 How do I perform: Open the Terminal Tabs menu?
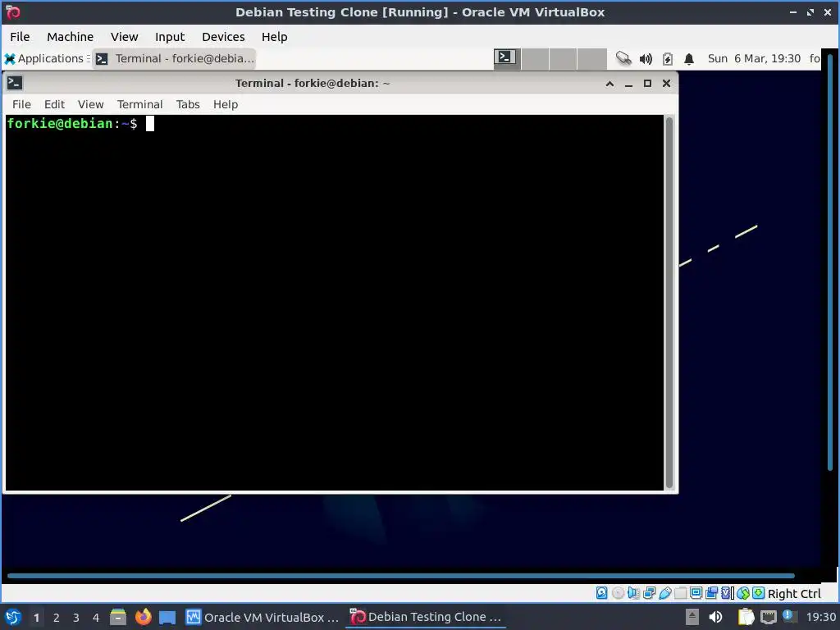188,104
